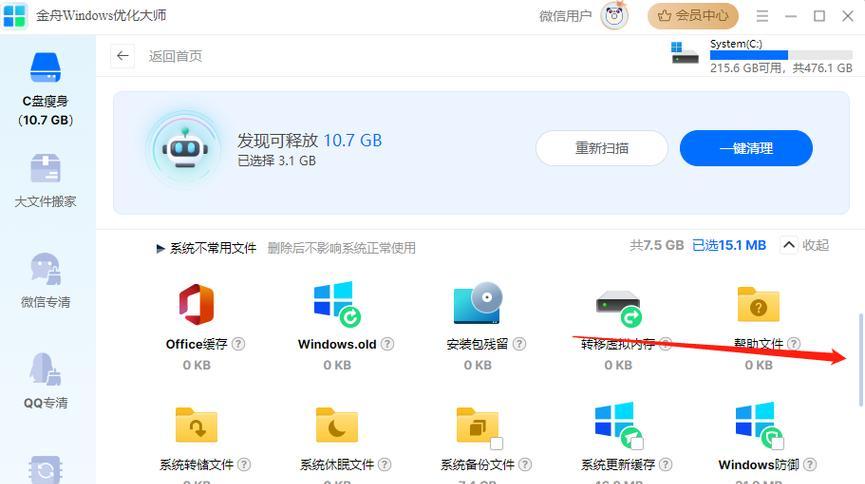Image resolution: width=865 pixels, height=484 pixels.
Task: Toggle the 系统不常用文件 section triangle
Action: click(161, 248)
